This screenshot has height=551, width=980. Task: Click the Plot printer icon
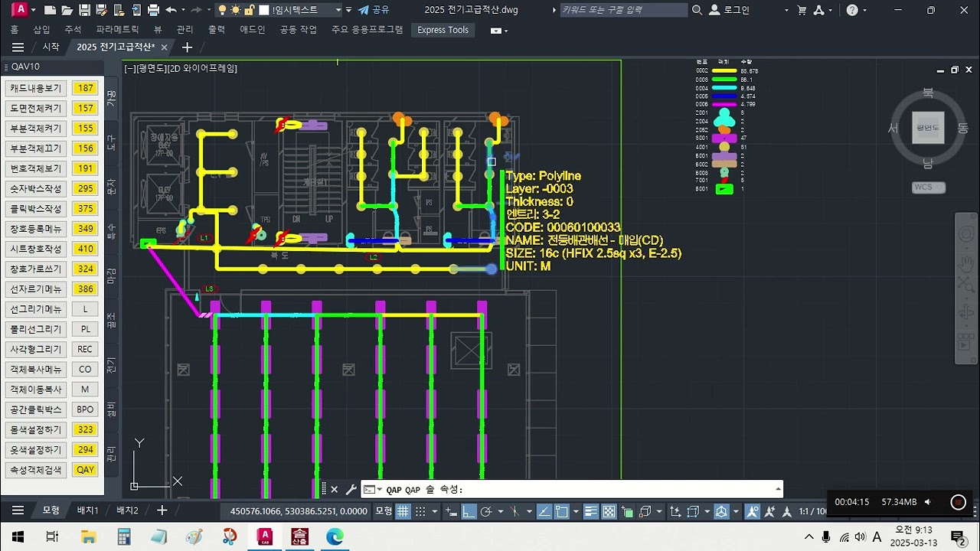tap(153, 10)
